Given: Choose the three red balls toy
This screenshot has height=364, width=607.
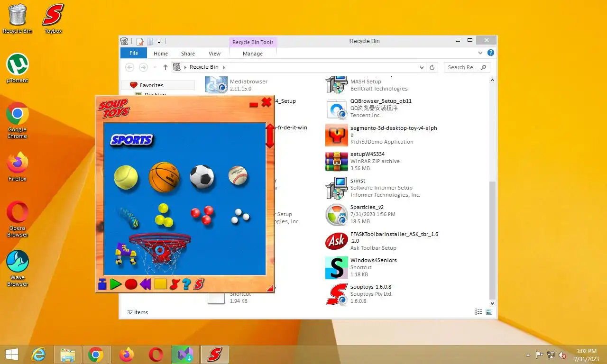Looking at the screenshot, I should click(x=202, y=215).
